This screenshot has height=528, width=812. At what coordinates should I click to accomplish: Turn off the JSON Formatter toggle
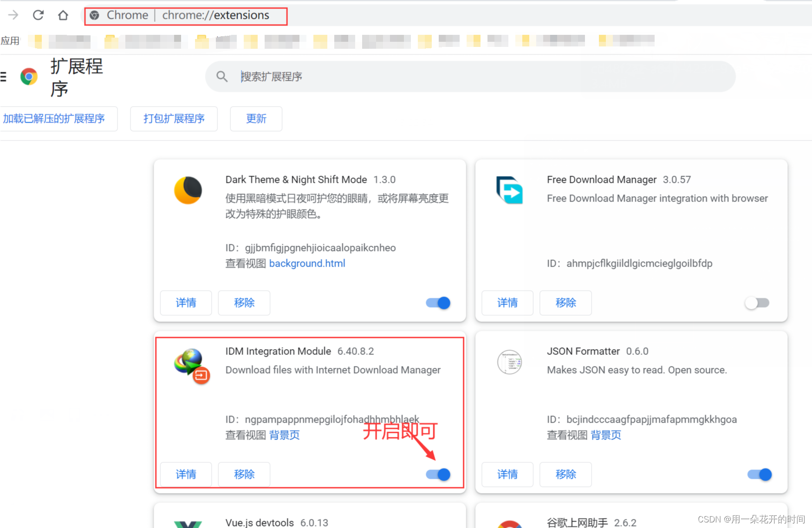[760, 474]
